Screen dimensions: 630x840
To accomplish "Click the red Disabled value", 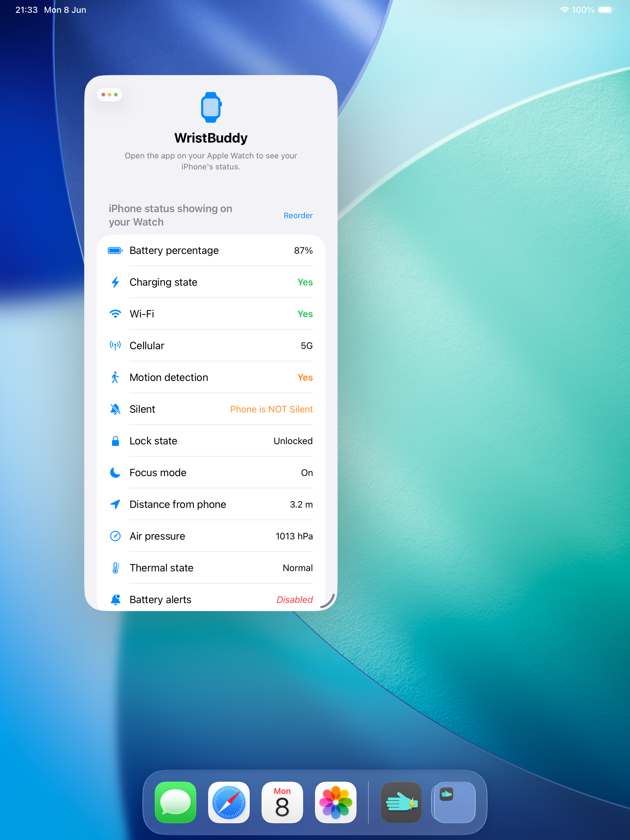I will pyautogui.click(x=295, y=599).
